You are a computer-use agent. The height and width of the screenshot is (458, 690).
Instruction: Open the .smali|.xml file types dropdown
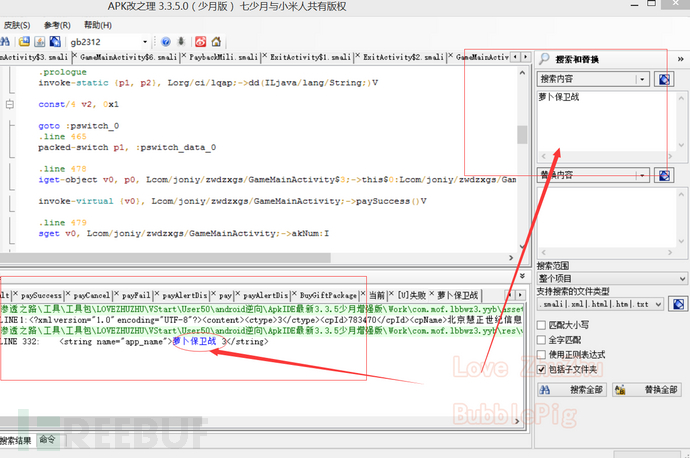(600, 304)
